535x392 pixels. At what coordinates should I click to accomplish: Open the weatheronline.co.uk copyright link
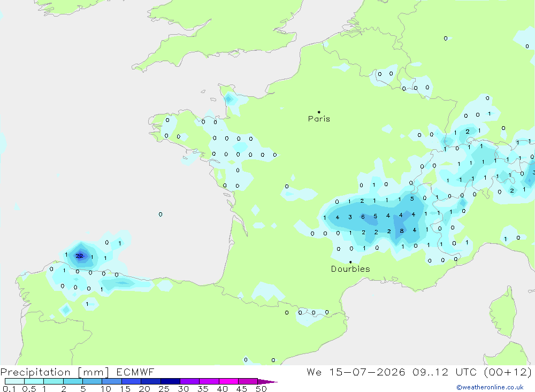pos(490,387)
